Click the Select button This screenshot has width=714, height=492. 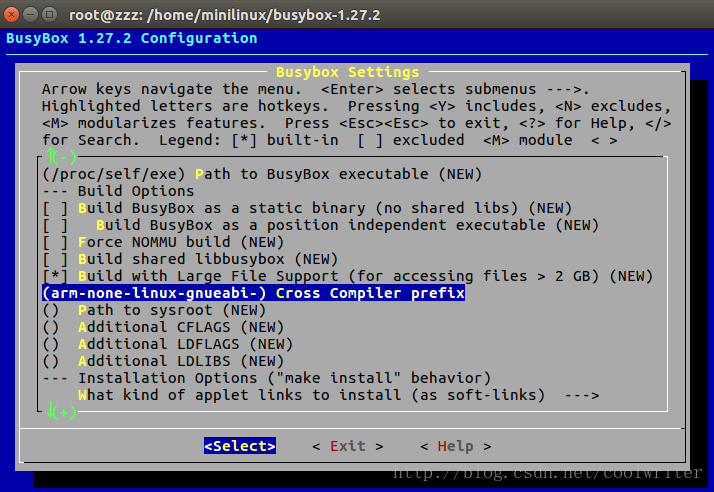point(240,446)
